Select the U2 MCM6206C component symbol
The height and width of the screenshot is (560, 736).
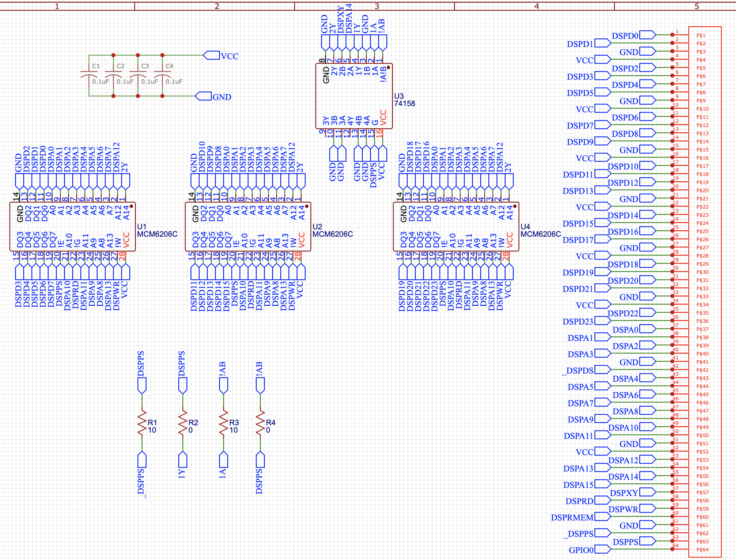click(x=249, y=227)
